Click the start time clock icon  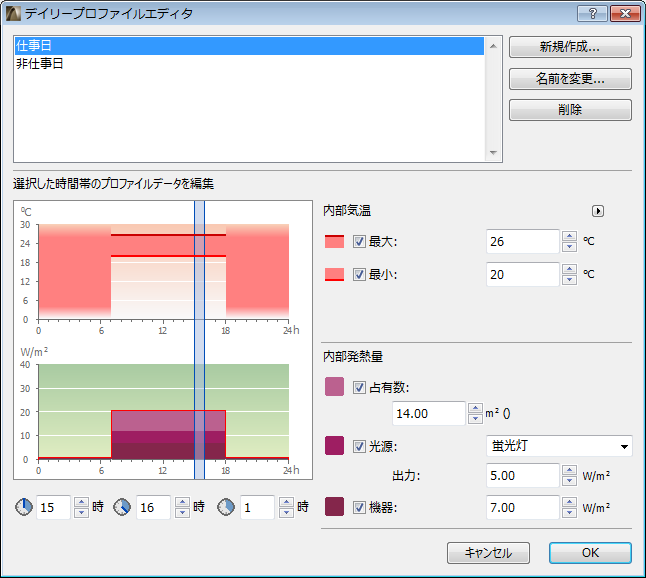[24, 507]
